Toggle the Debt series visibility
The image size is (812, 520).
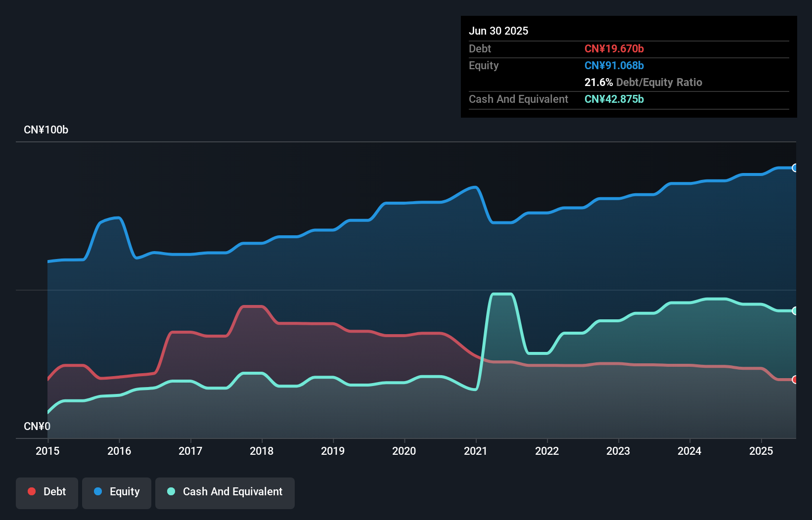click(x=47, y=491)
